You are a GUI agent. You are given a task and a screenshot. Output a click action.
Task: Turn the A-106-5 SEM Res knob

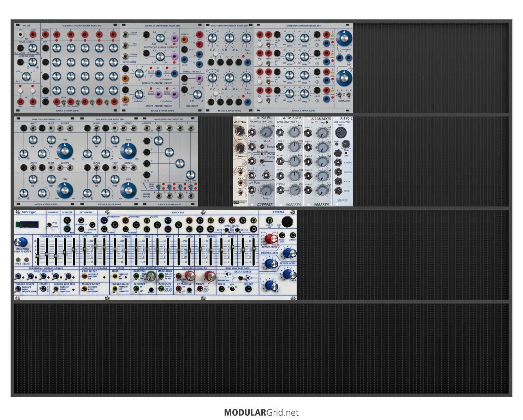(x=294, y=175)
